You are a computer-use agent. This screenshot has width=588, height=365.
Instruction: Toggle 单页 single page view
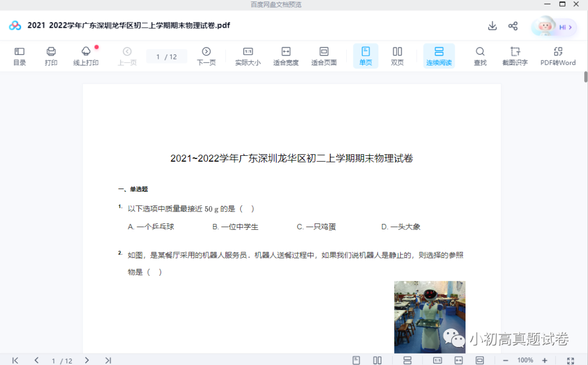pyautogui.click(x=366, y=56)
